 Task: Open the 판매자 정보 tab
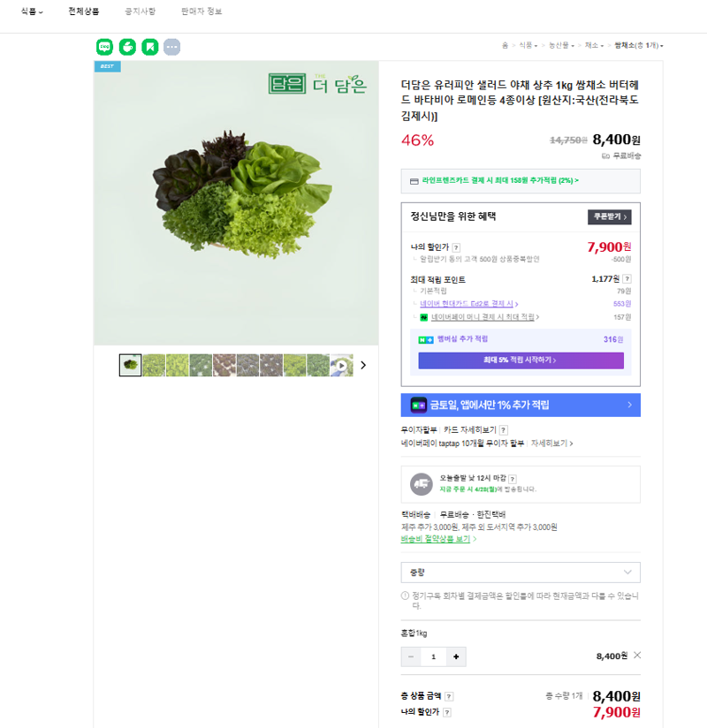201,11
